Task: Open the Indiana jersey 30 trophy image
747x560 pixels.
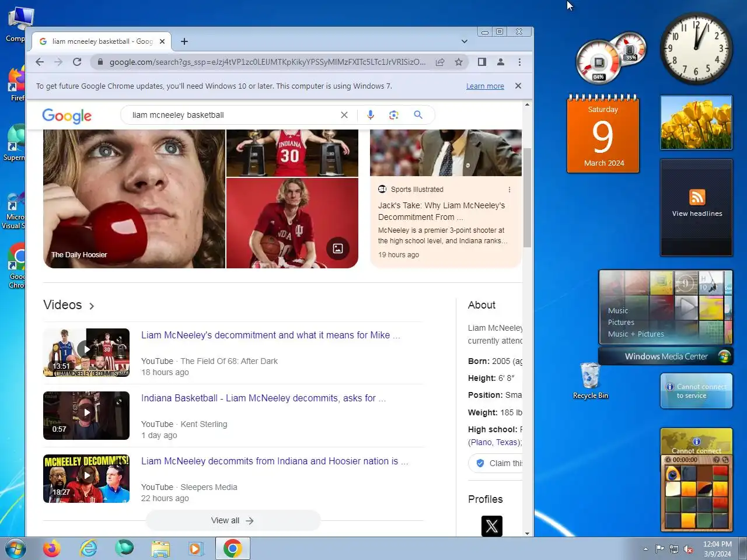Action: [292, 153]
